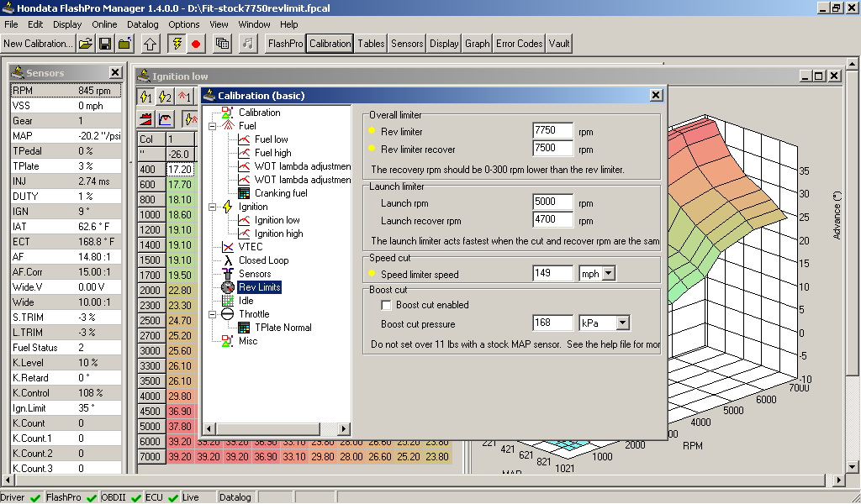Close the Sensors panel
Image resolution: width=861 pixels, height=504 pixels.
[x=114, y=72]
